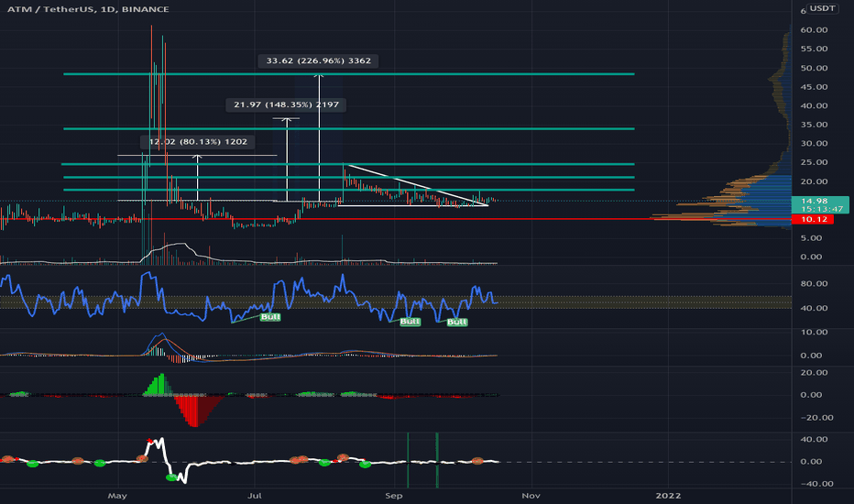Click the Jul date label
This screenshot has width=854, height=504.
[x=255, y=496]
